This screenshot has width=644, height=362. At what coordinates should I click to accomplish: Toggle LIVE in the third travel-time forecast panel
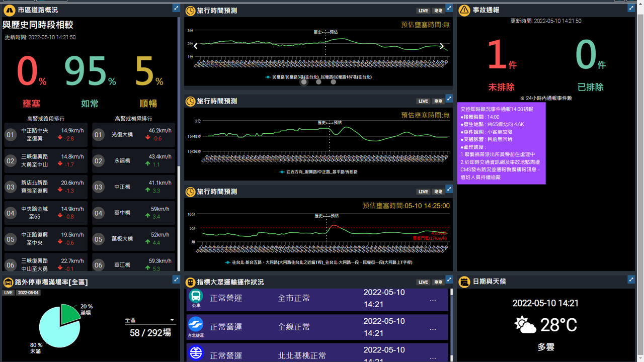[423, 192]
